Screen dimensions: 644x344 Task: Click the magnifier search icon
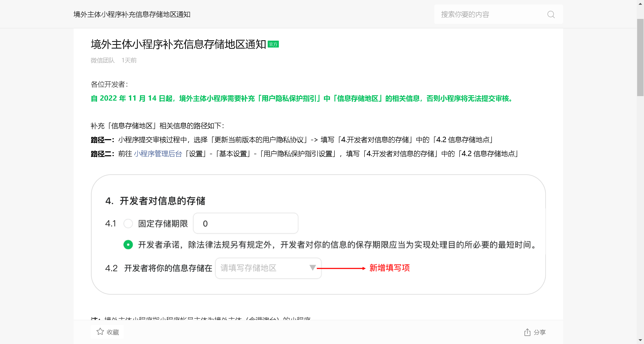pyautogui.click(x=551, y=15)
